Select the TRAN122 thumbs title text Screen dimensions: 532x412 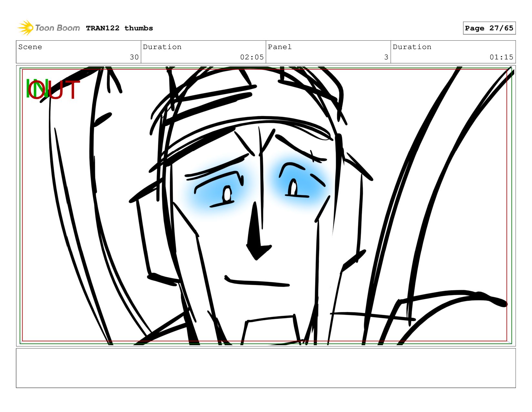click(119, 28)
